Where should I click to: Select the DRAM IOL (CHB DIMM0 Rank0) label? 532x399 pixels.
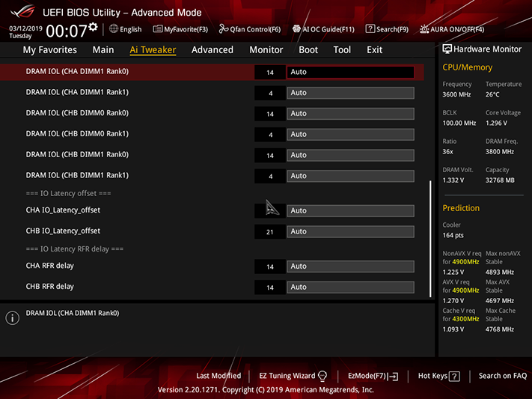coord(77,113)
